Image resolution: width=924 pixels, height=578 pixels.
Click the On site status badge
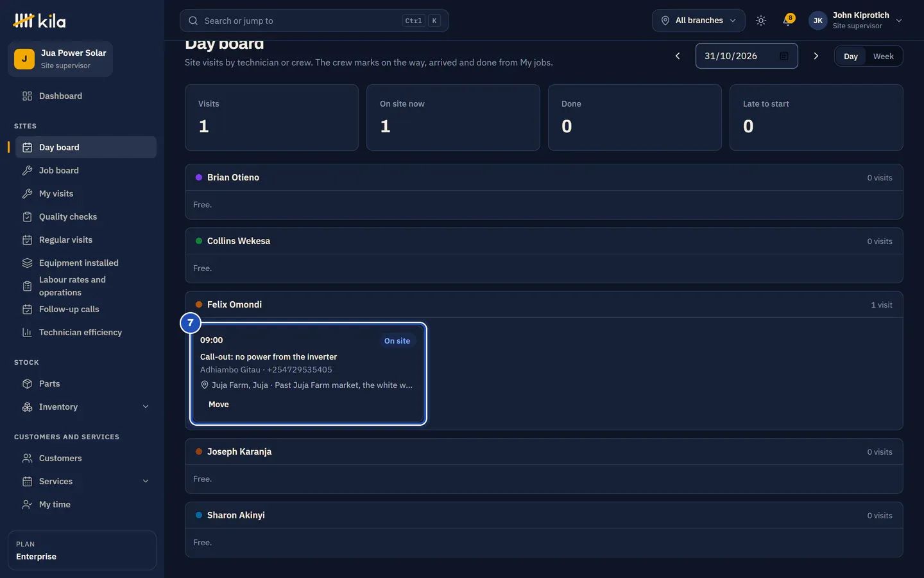(397, 341)
